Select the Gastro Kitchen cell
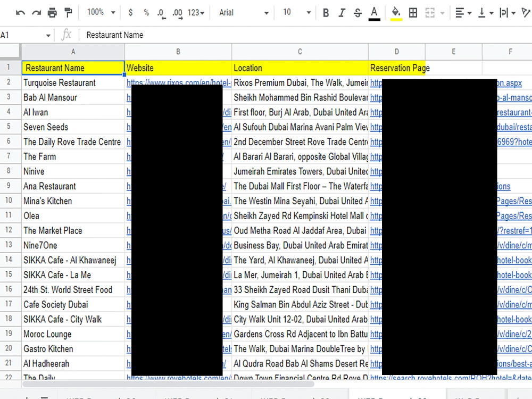 73,349
